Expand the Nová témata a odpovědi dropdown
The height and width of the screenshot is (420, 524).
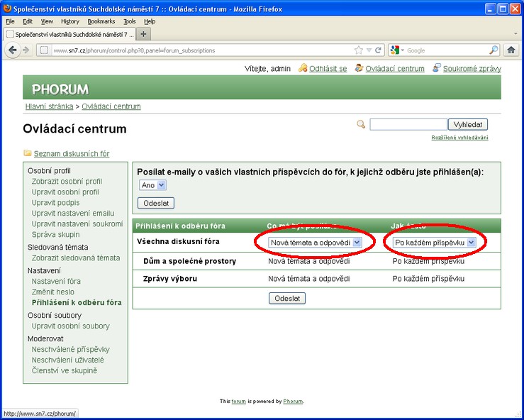pos(316,243)
